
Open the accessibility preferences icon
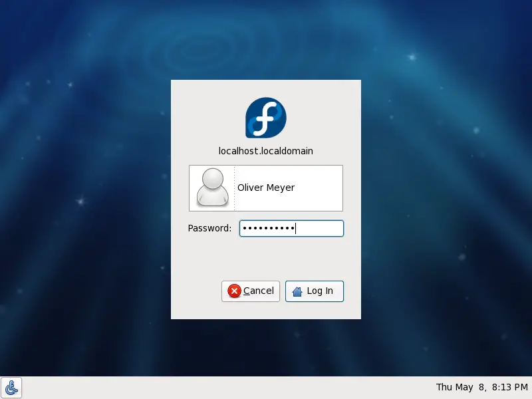11,388
